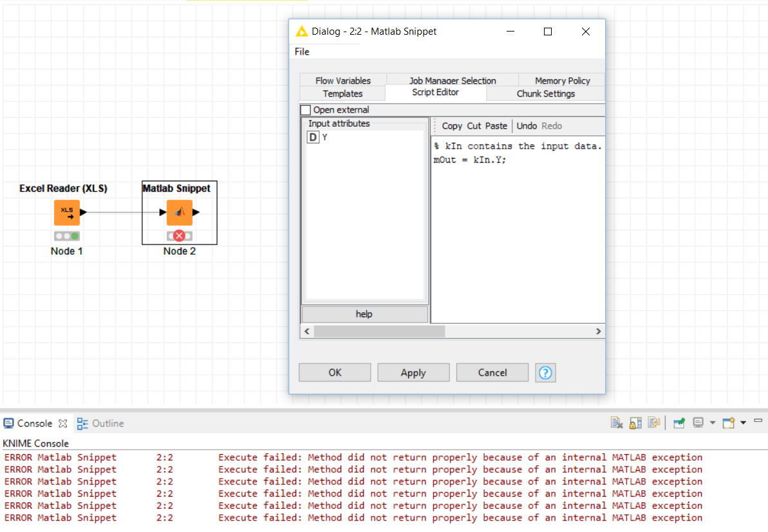Toggle Word Wrap in Console toolbar

[653, 423]
